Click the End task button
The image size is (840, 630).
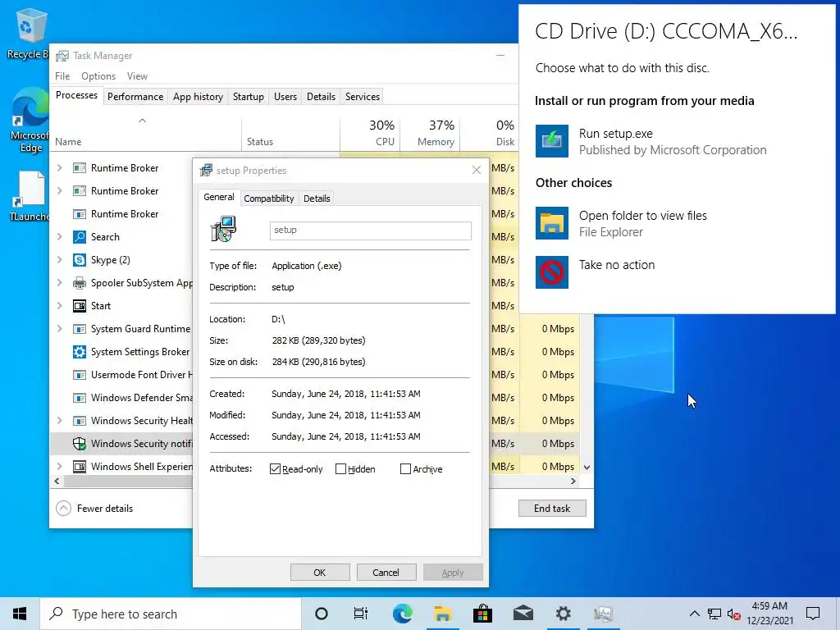[552, 509]
